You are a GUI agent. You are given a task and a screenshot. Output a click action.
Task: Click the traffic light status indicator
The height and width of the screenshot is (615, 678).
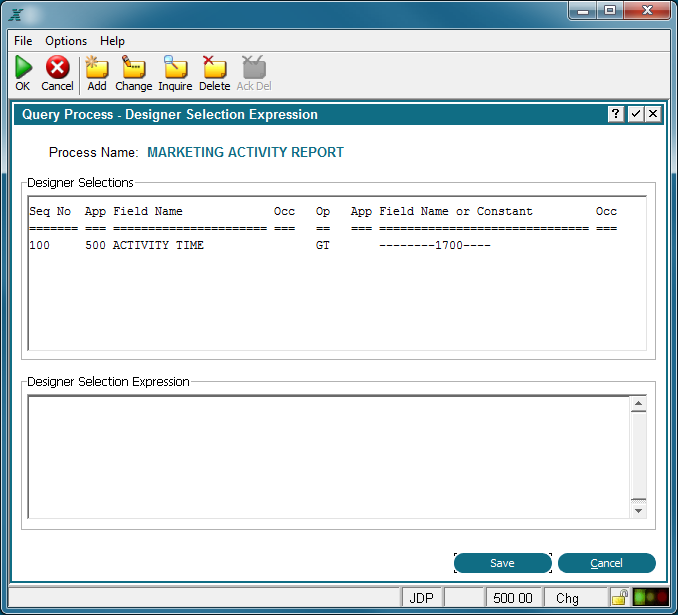[650, 598]
